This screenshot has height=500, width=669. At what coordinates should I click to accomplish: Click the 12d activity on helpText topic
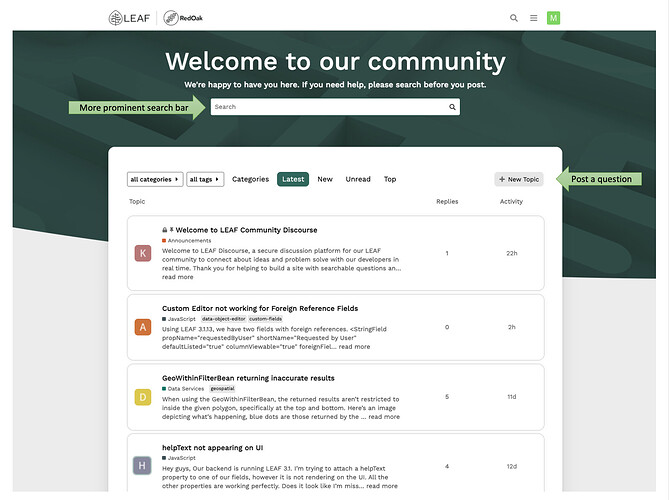tap(512, 466)
